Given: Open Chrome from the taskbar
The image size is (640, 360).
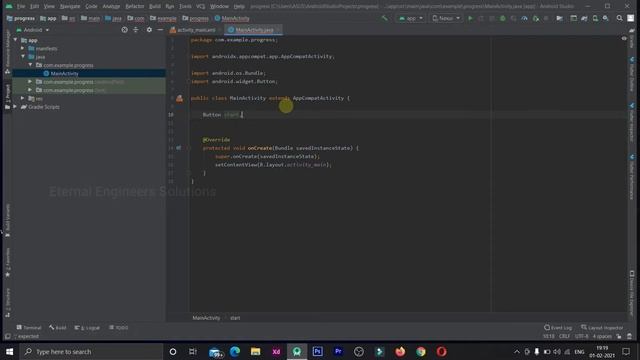Looking at the screenshot, I should 421,351.
